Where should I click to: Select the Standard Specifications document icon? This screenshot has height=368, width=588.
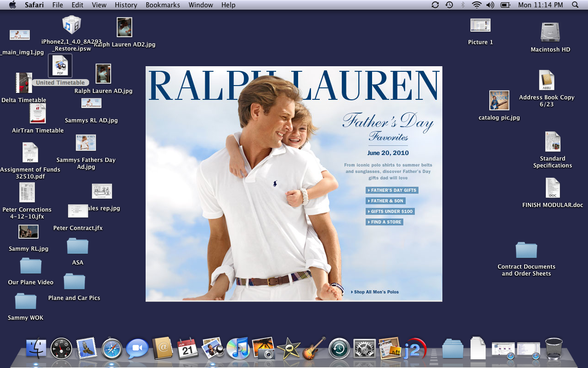(553, 142)
